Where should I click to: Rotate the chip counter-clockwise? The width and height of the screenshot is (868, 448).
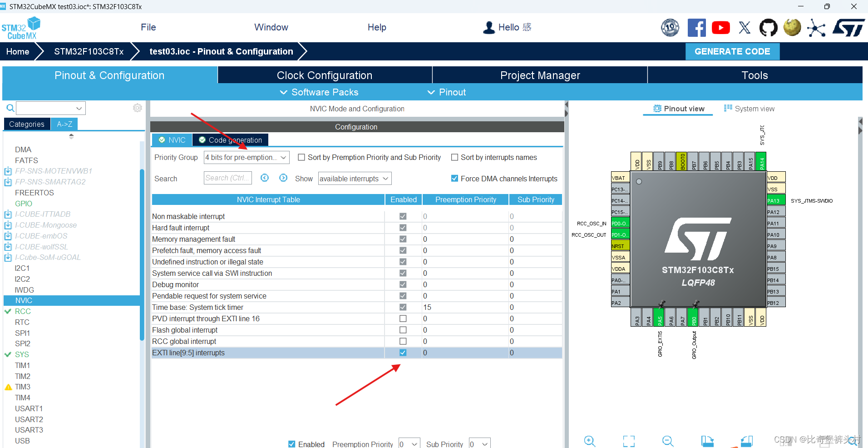coord(746,441)
